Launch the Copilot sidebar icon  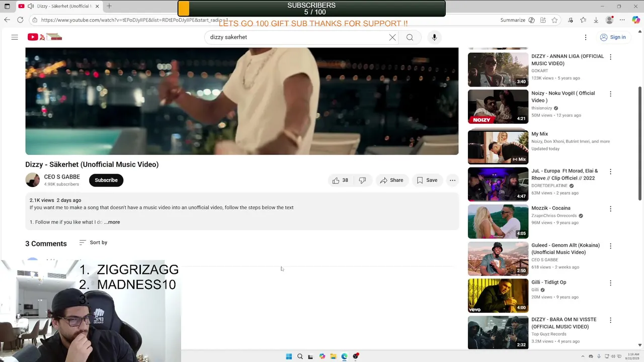tap(636, 20)
